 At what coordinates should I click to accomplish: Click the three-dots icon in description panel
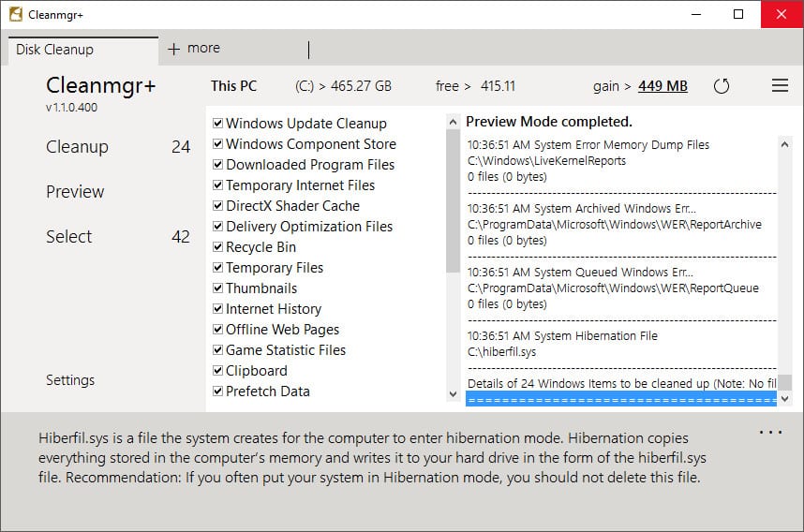click(x=770, y=433)
